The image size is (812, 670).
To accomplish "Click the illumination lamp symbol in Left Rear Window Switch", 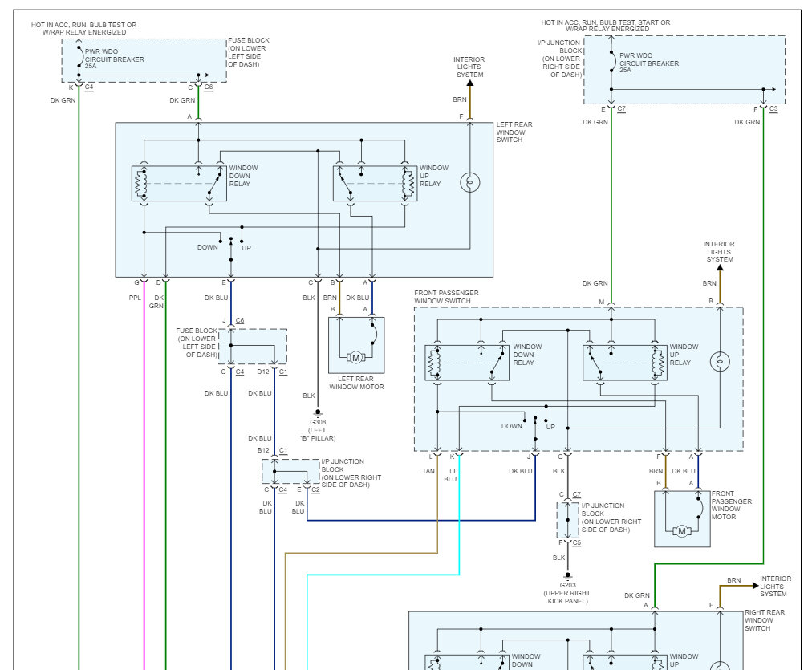I will [x=469, y=182].
